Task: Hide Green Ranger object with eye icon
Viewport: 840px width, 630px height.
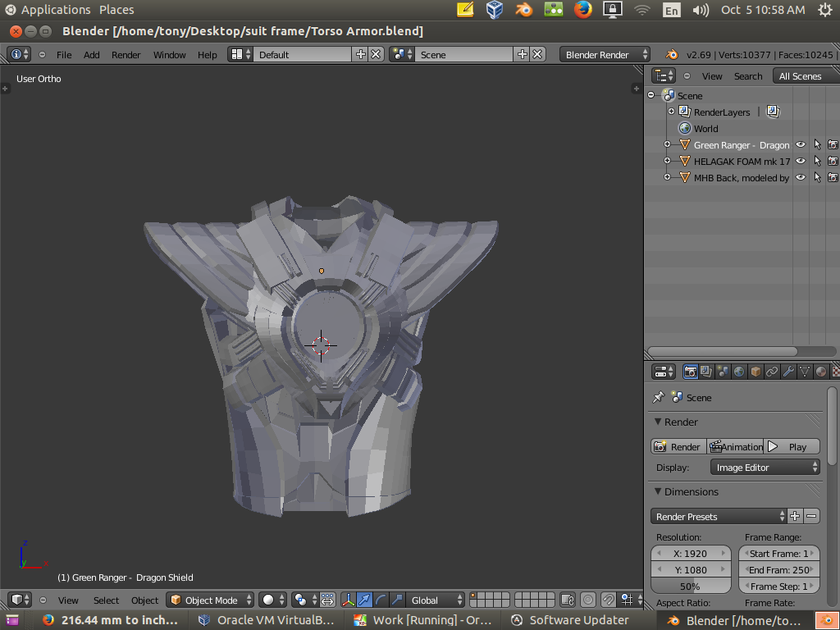Action: pyautogui.click(x=801, y=144)
